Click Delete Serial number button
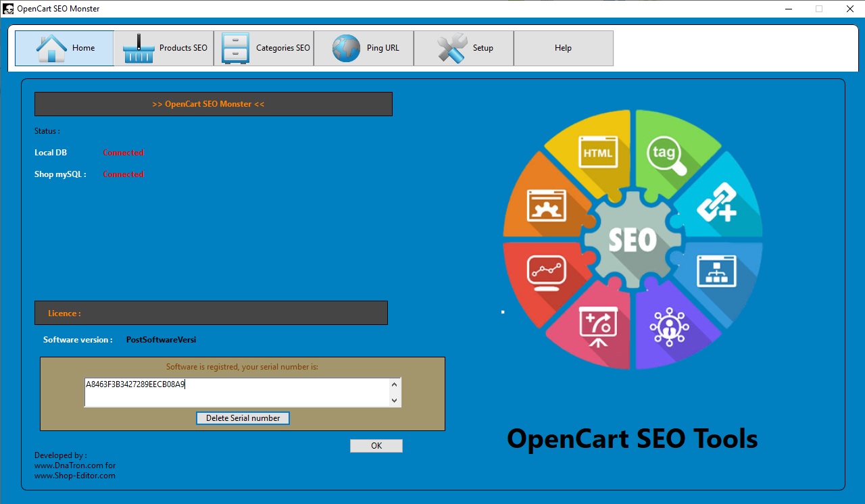This screenshot has width=865, height=504. coord(243,418)
